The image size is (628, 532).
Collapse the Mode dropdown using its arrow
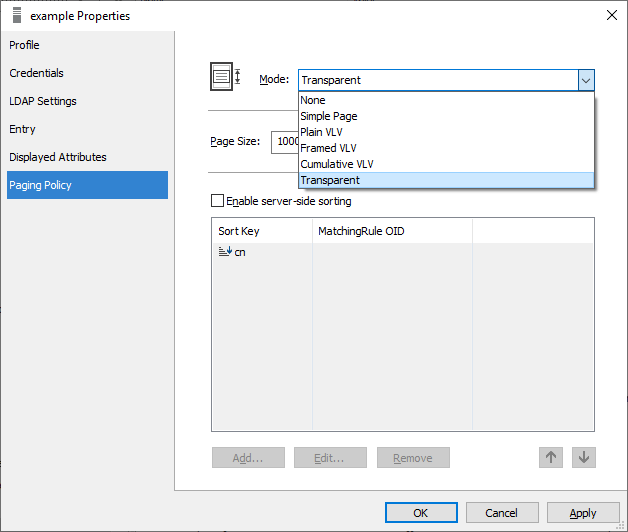586,80
